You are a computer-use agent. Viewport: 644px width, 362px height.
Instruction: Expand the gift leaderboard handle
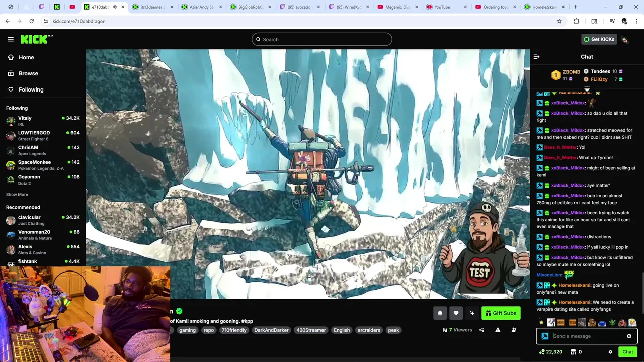click(x=587, y=89)
